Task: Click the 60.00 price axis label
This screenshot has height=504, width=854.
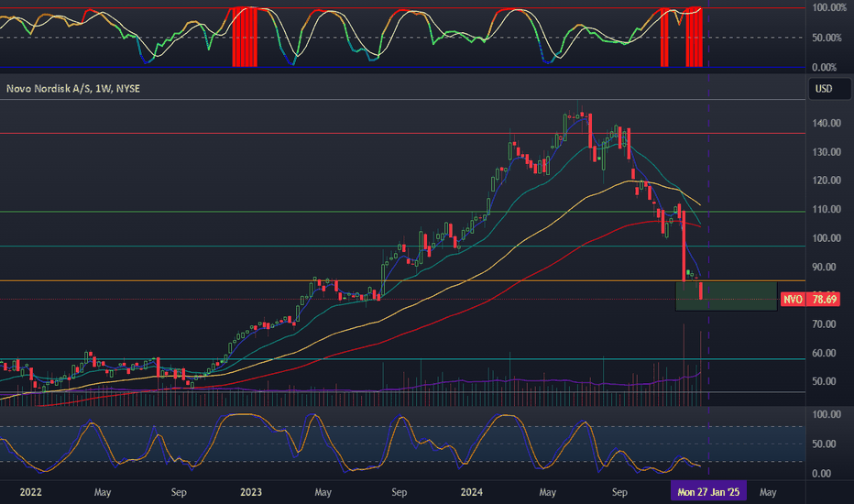Action: coord(824,353)
